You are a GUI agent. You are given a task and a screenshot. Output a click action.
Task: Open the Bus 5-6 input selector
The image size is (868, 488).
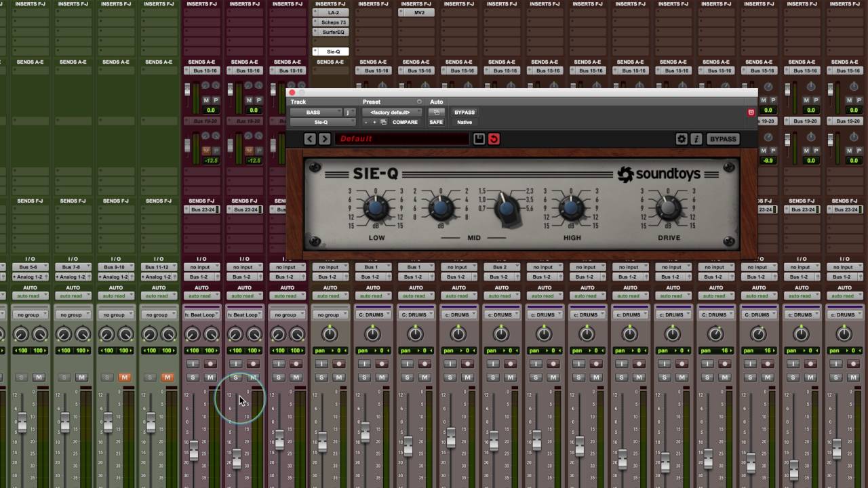point(30,267)
